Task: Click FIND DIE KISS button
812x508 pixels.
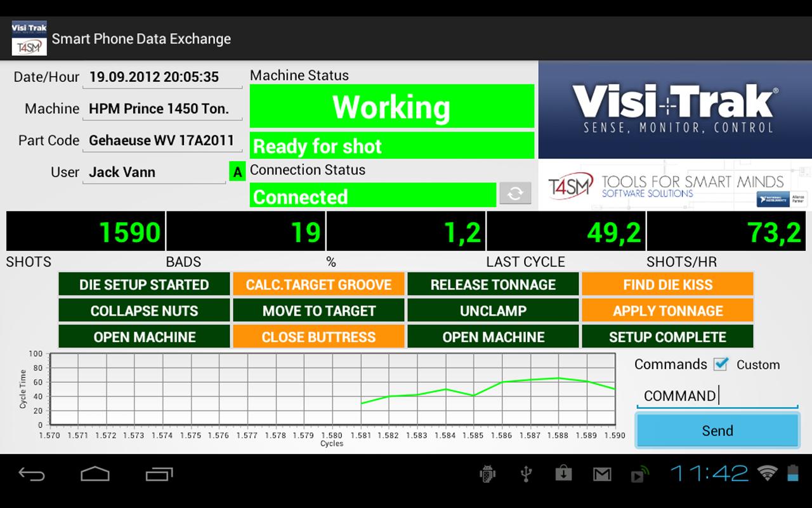Action: pyautogui.click(x=667, y=284)
